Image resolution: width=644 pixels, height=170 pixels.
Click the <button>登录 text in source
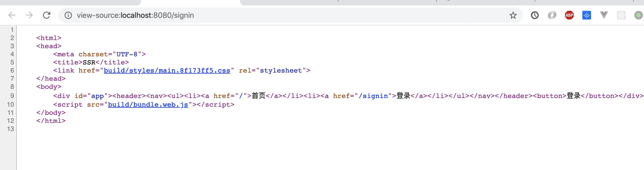[557, 96]
